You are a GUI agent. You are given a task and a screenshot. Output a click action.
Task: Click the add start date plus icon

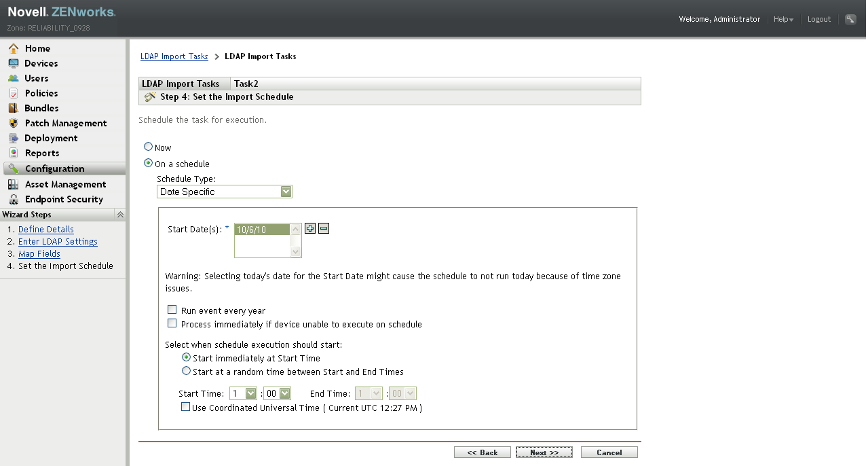310,228
